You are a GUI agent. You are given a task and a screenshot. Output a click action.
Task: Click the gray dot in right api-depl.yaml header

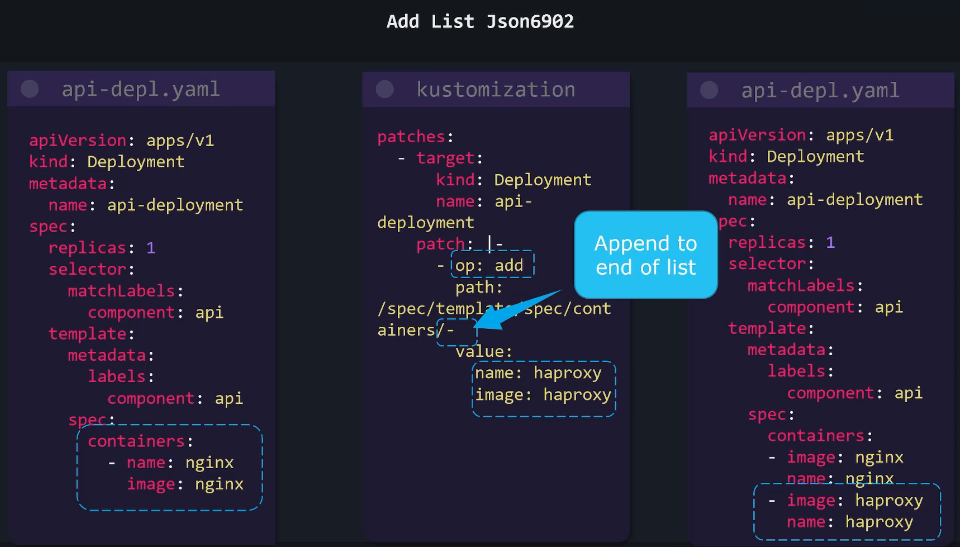point(709,90)
